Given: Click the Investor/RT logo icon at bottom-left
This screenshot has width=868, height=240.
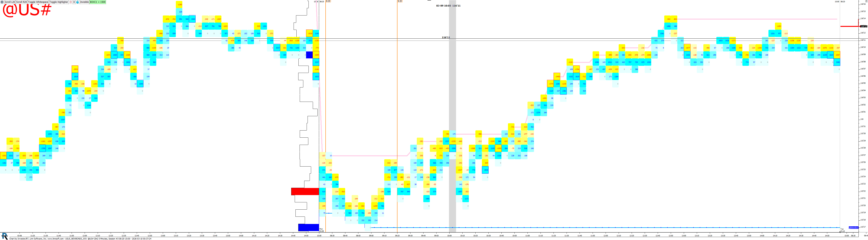Looking at the screenshot, I should [x=4, y=236].
